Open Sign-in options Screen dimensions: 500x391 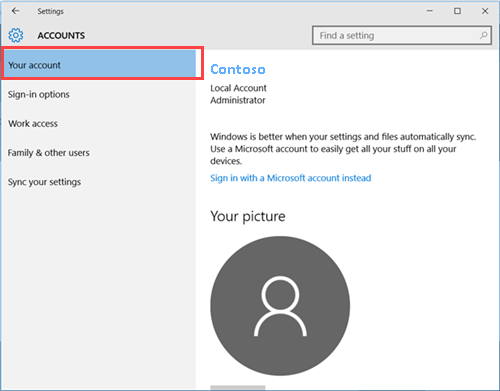coord(39,94)
